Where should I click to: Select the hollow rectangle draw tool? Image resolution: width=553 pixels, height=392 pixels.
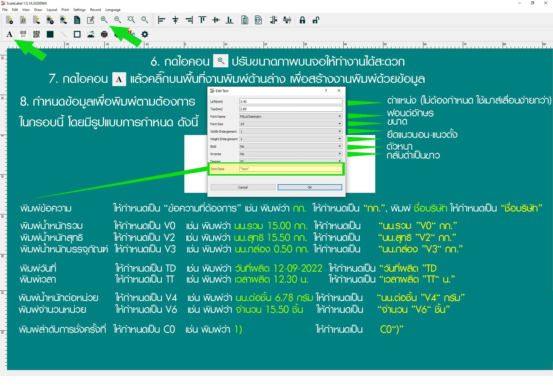[x=77, y=34]
